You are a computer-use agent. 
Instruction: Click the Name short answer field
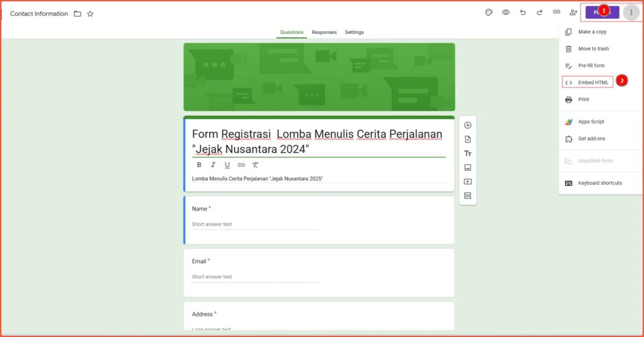(x=255, y=224)
